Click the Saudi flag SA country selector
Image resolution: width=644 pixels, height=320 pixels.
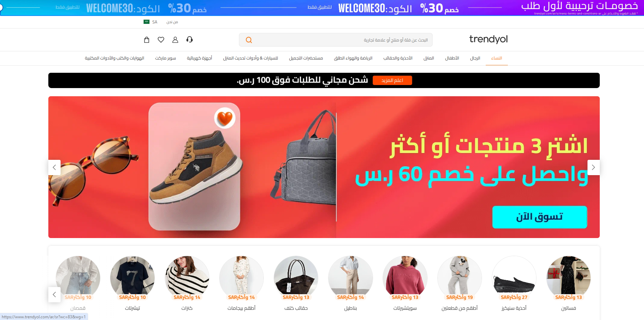coord(150,22)
